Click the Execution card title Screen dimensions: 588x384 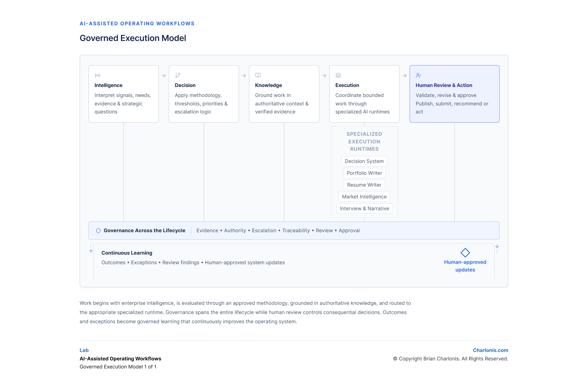click(347, 85)
